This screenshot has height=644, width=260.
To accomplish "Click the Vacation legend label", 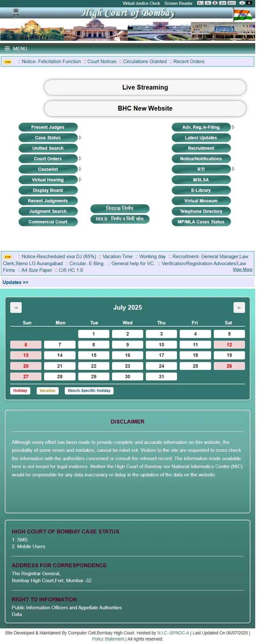I will [48, 391].
